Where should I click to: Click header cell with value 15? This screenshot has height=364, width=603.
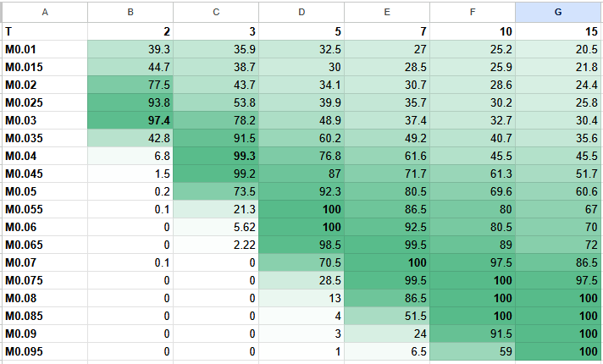pos(558,31)
